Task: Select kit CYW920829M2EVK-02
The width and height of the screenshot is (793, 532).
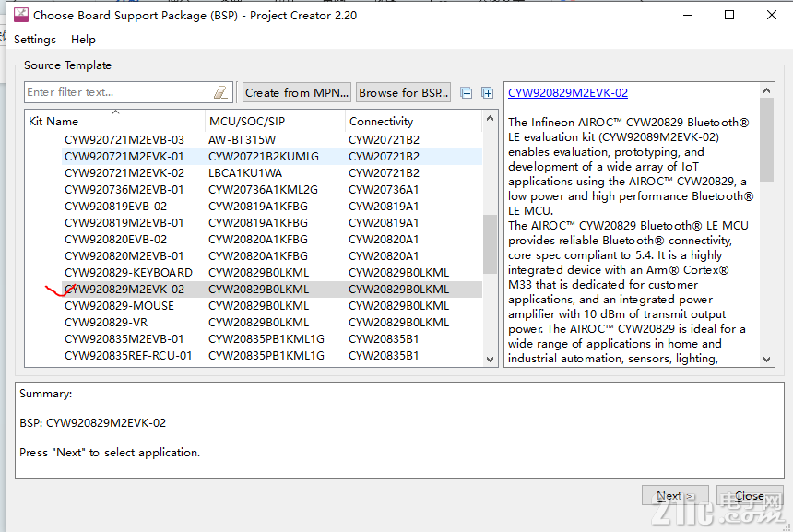Action: pyautogui.click(x=124, y=290)
